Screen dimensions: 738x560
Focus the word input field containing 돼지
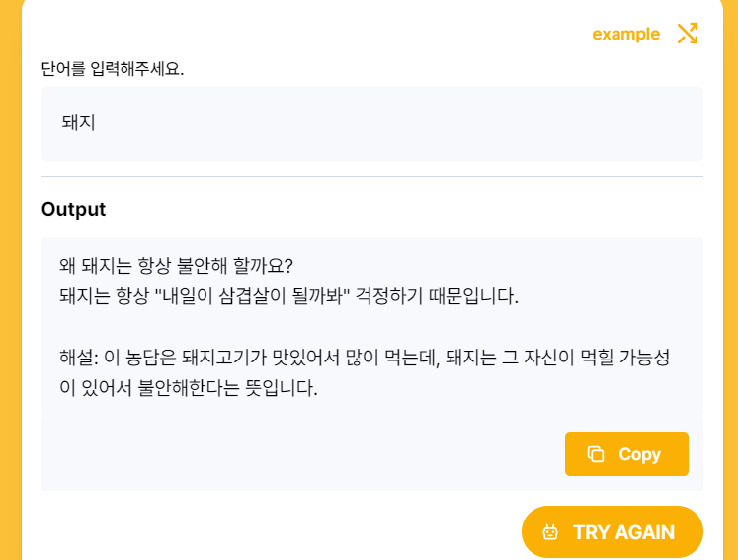372,123
